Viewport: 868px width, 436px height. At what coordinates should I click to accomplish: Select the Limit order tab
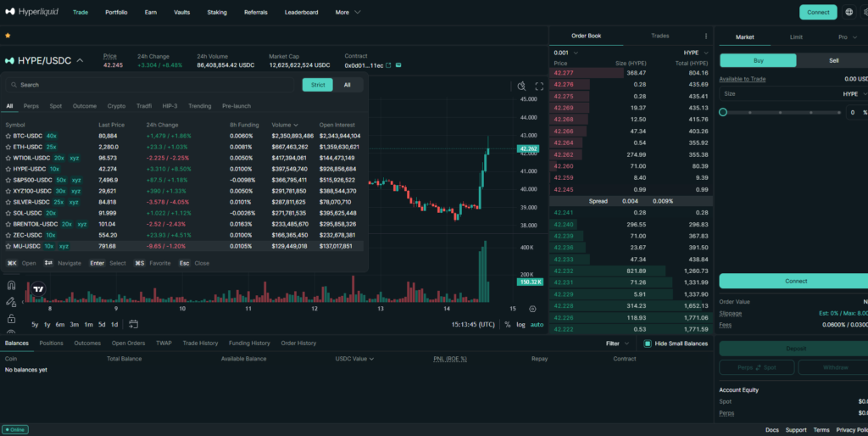pos(796,37)
